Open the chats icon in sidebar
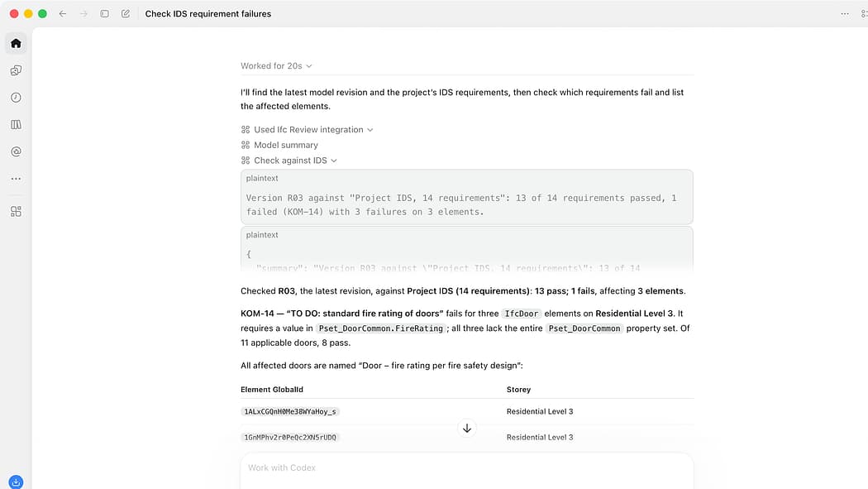 click(16, 70)
